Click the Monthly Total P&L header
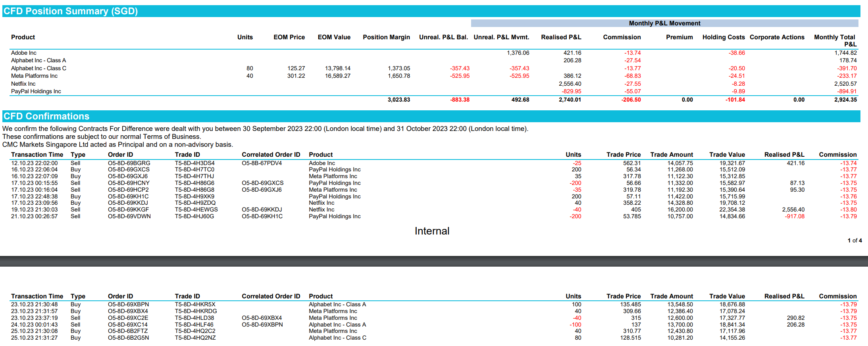This screenshot has width=868, height=346. 835,40
